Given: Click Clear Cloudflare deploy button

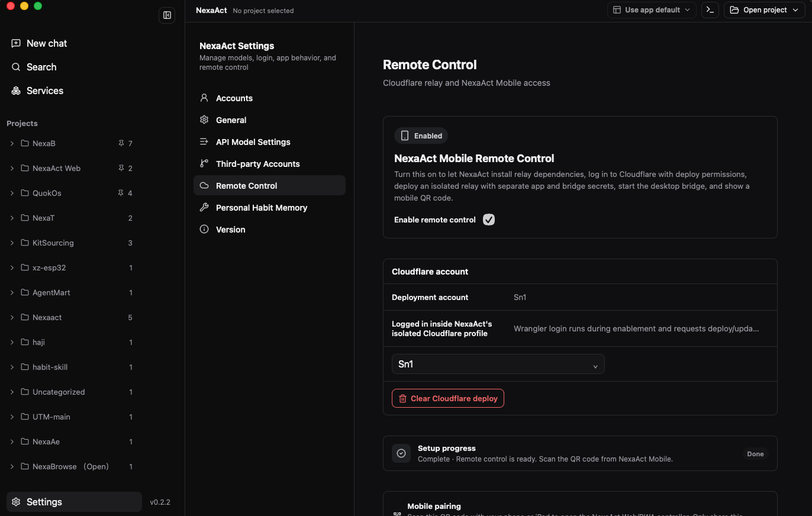Looking at the screenshot, I should click(448, 398).
